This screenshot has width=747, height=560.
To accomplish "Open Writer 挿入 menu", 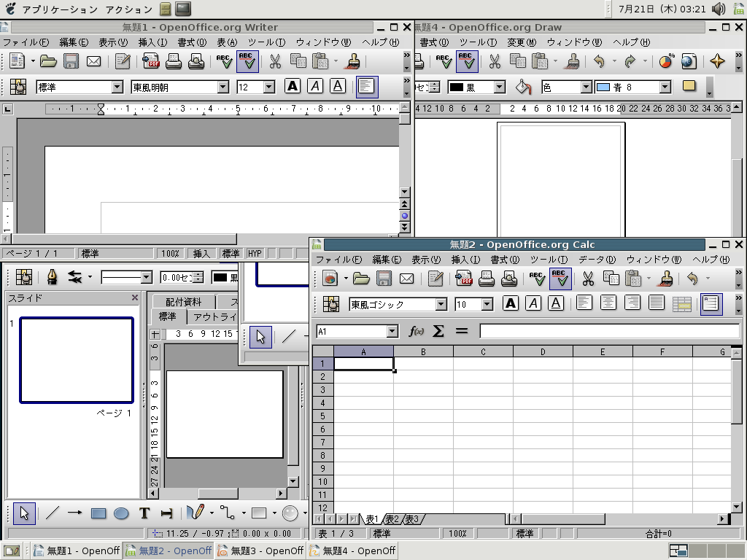I will 152,42.
